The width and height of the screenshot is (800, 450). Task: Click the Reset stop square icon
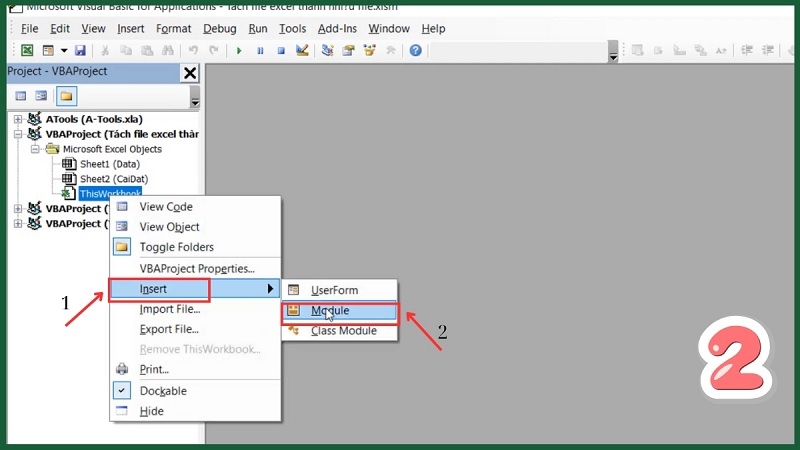click(281, 51)
